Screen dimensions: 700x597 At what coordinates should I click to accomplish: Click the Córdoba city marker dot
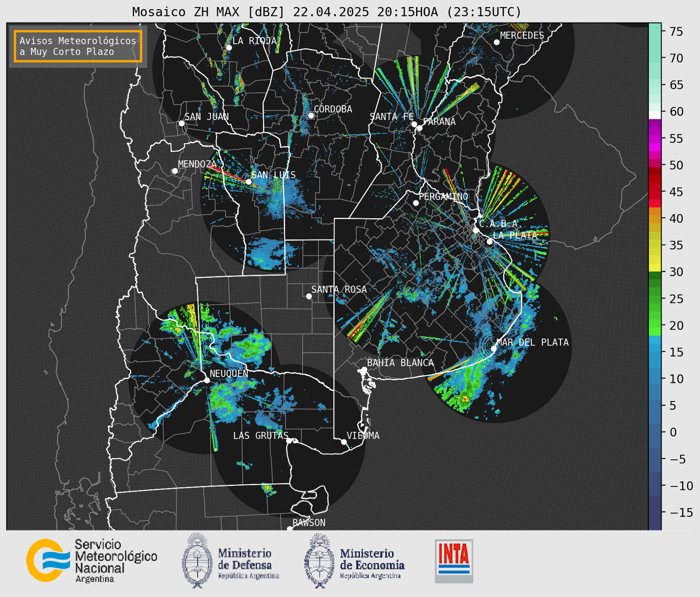click(x=311, y=115)
